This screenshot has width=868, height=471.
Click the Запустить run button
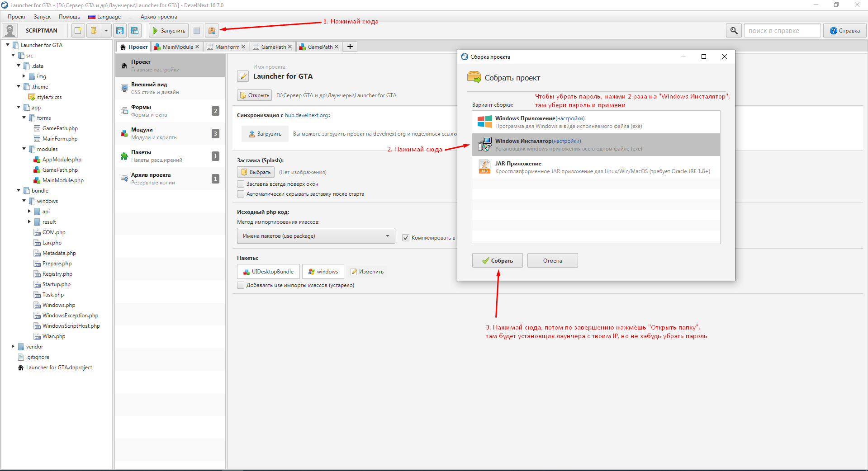coord(169,31)
